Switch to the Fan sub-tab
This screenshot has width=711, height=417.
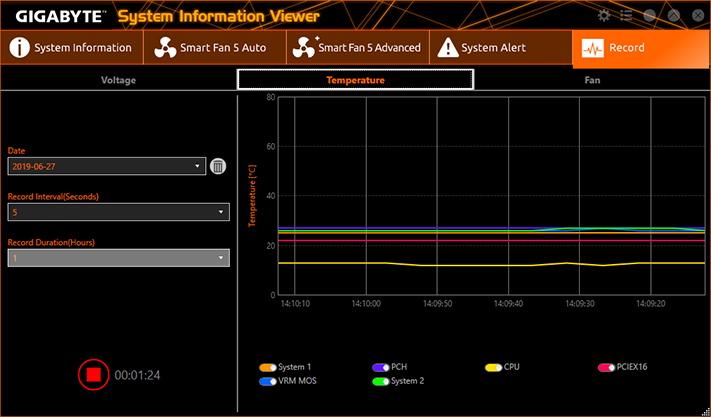coord(592,80)
